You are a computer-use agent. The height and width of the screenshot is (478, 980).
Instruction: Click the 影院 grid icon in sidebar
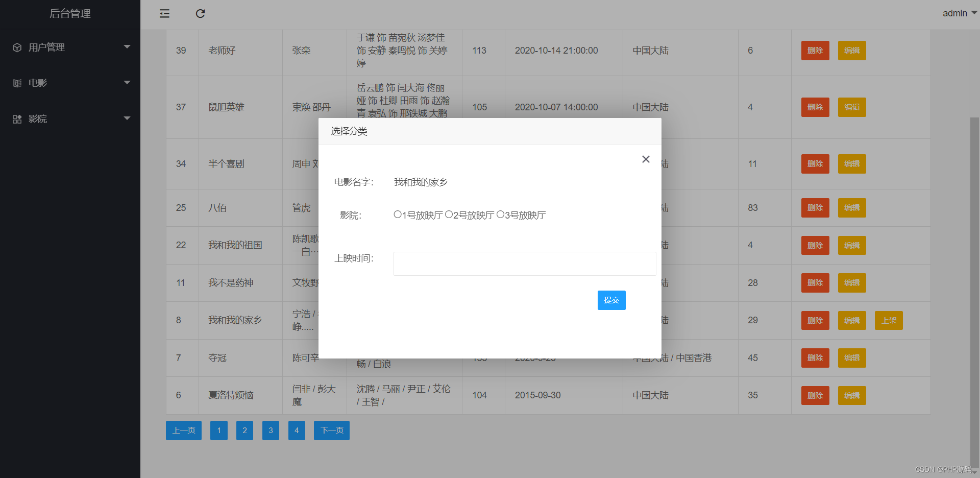(x=17, y=119)
